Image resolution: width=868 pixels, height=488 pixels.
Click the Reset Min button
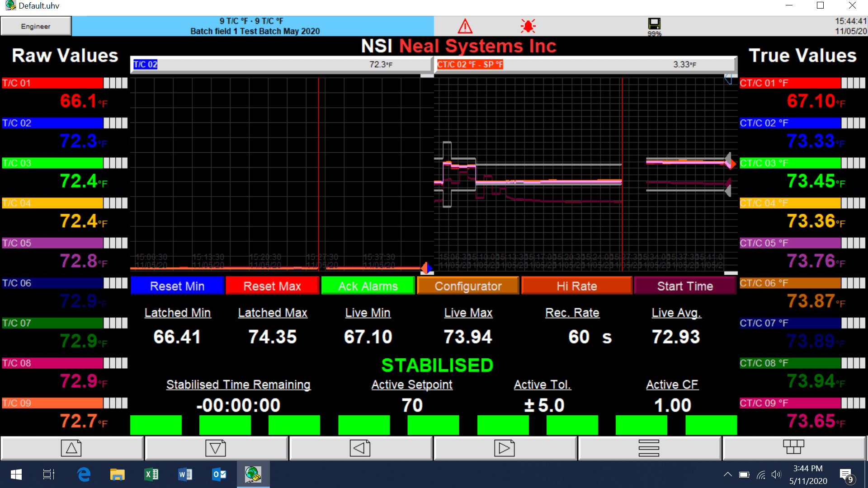(x=177, y=286)
